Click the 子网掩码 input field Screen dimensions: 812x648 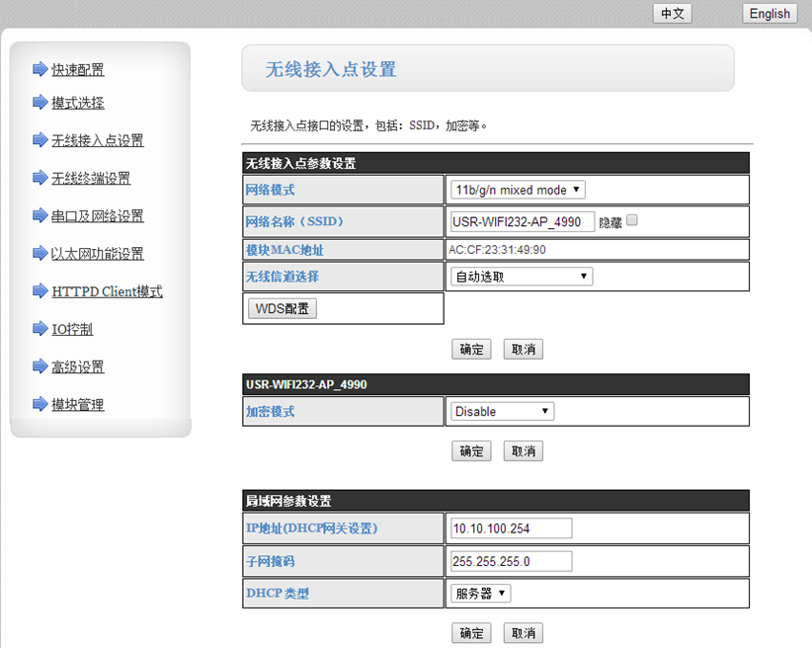click(x=510, y=561)
